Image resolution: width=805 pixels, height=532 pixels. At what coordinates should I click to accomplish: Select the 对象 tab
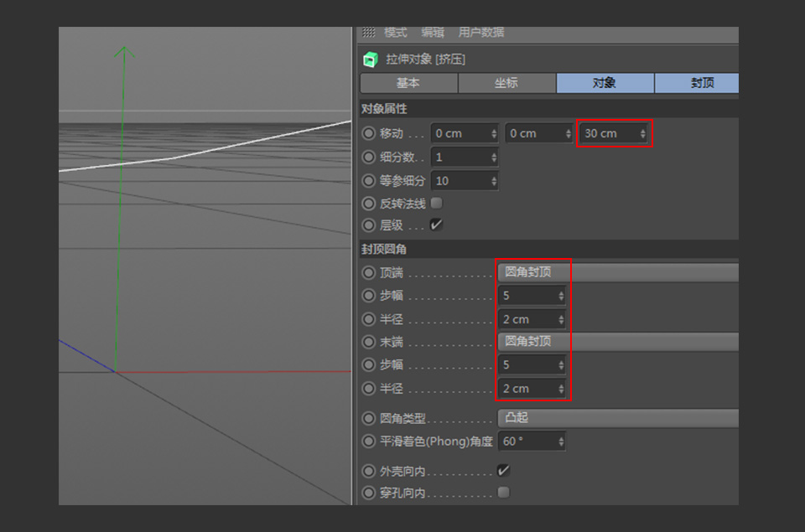click(x=605, y=83)
